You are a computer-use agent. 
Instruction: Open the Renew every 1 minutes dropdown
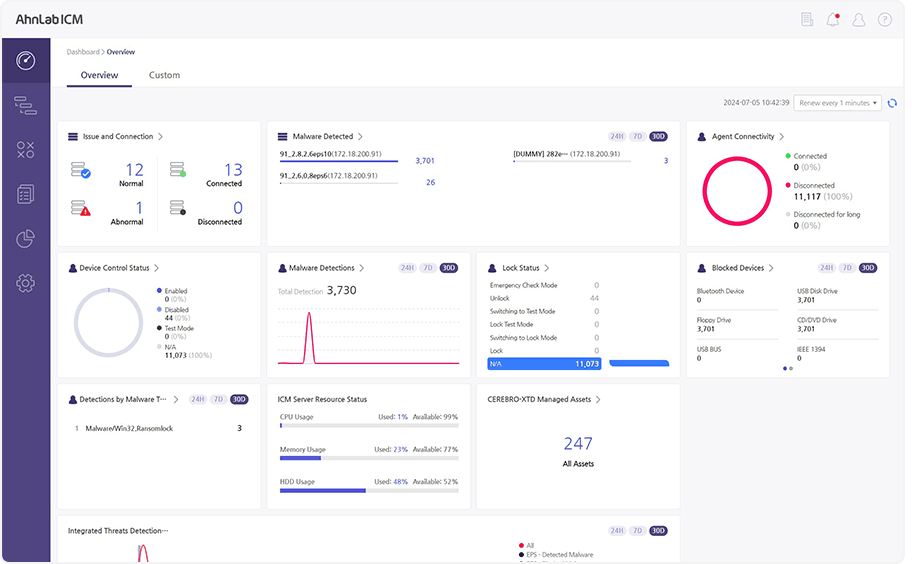[838, 103]
